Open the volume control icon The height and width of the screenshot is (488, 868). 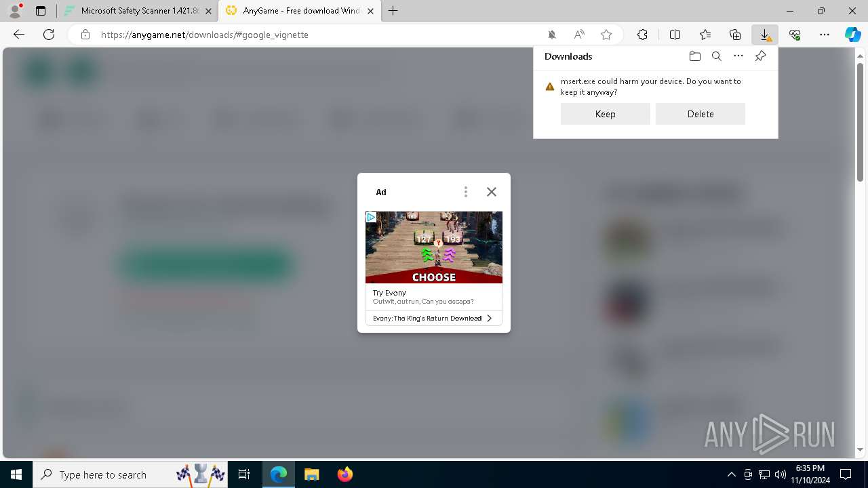coord(781,474)
